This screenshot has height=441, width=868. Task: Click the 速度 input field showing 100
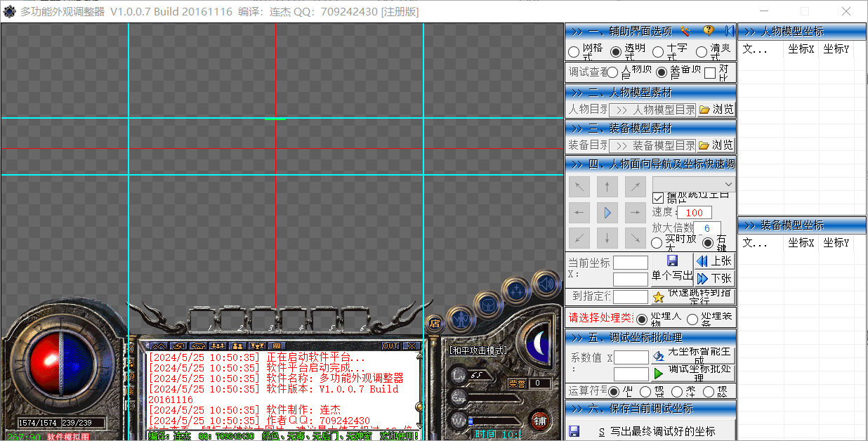pyautogui.click(x=695, y=212)
